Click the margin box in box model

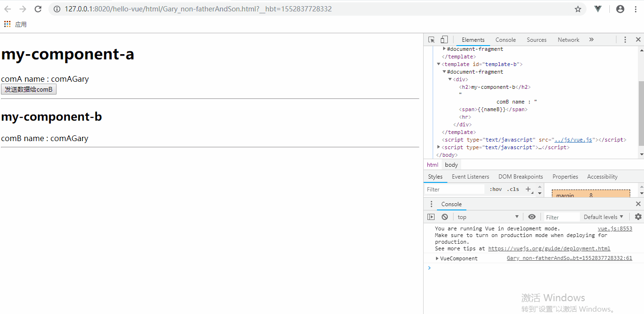coord(591,194)
